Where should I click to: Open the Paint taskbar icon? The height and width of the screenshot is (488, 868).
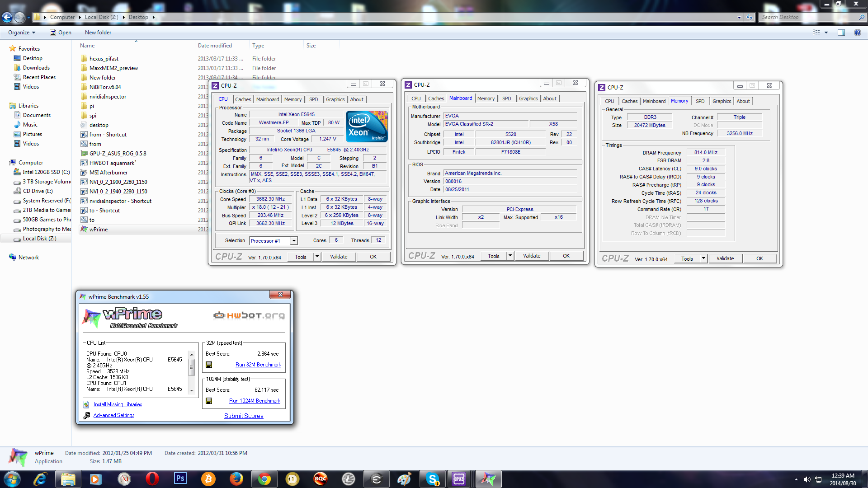click(405, 479)
